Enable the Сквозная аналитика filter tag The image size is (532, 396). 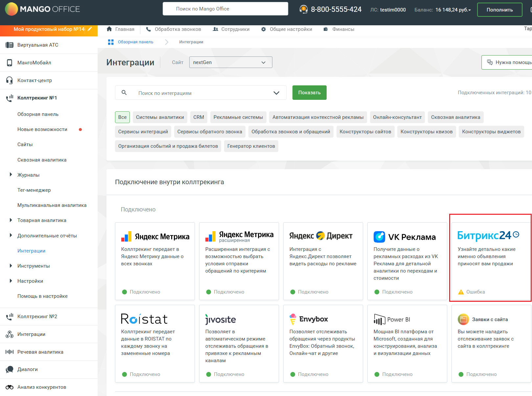coord(455,117)
